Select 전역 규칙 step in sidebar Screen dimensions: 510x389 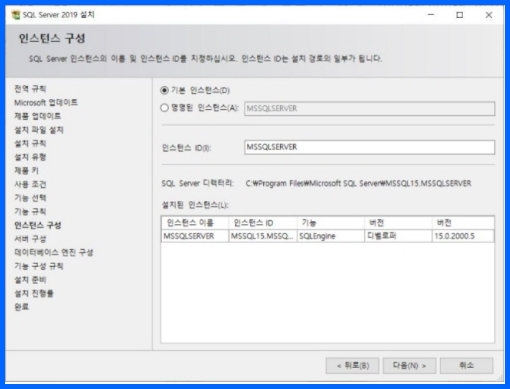coord(30,89)
